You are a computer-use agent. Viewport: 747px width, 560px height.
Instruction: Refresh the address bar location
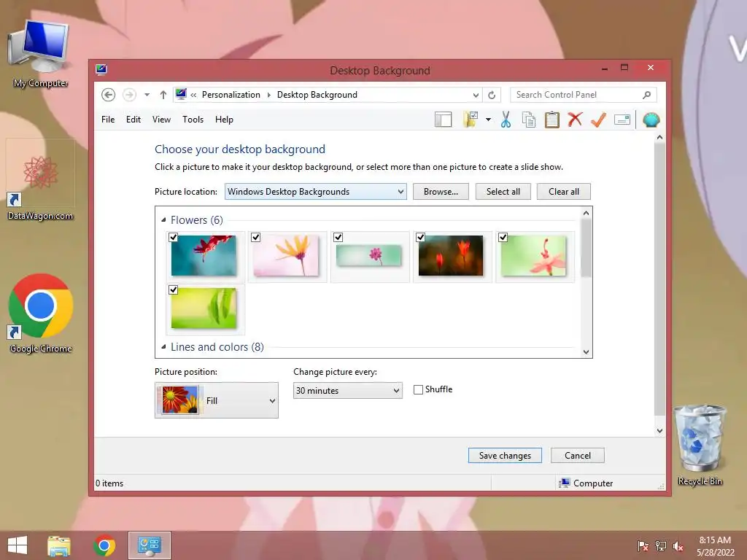(x=492, y=95)
